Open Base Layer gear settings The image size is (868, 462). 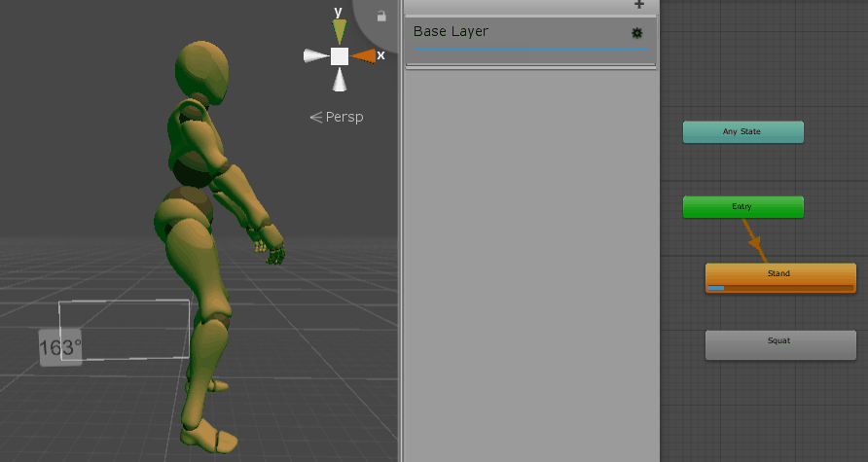click(637, 33)
